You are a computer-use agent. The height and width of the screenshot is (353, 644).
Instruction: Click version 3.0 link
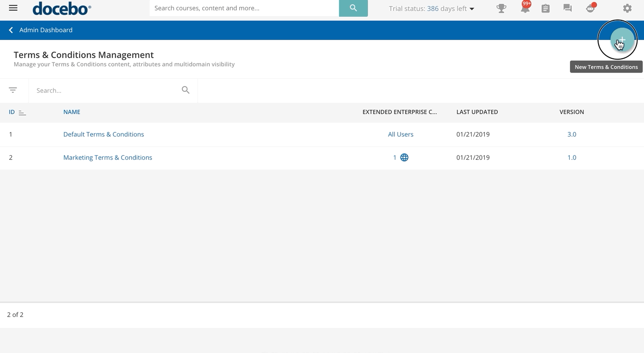coord(572,135)
